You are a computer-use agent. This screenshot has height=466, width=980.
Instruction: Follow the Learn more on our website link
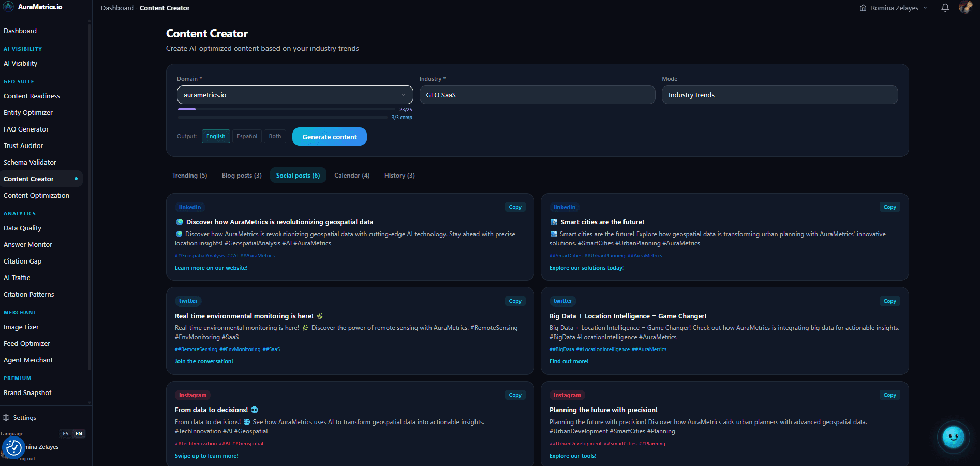211,268
